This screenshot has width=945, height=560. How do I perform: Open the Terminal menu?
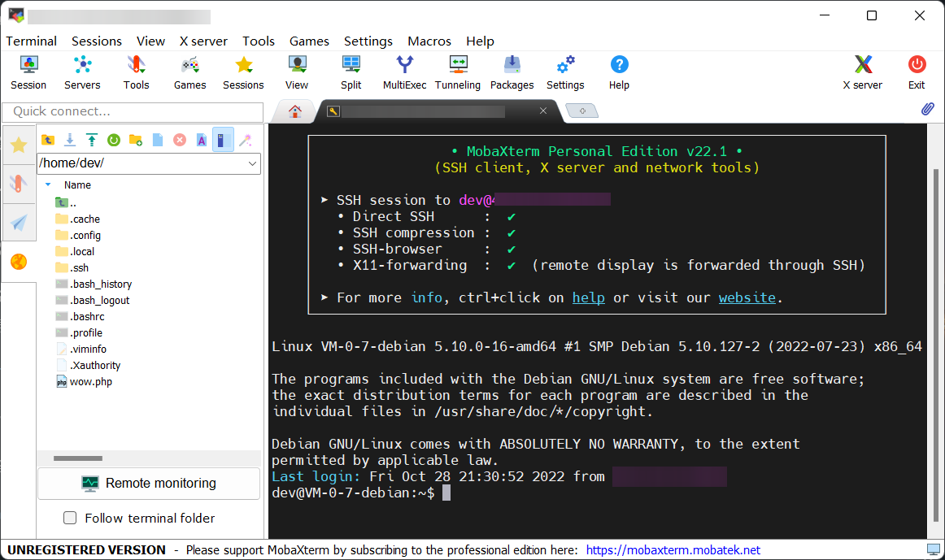click(32, 41)
